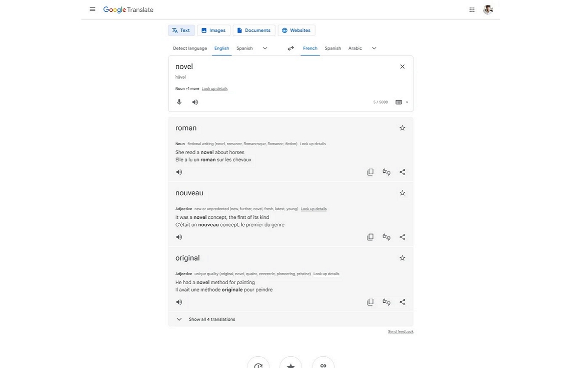
Task: Click the microphone icon to translate by voice
Action: point(179,102)
